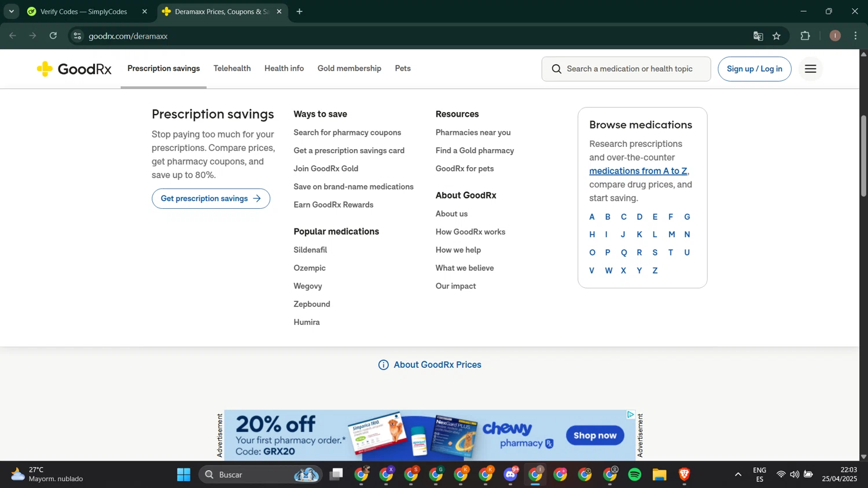Screen dimensions: 868x488
Task: Browse medications starting with letter M
Action: (671, 235)
